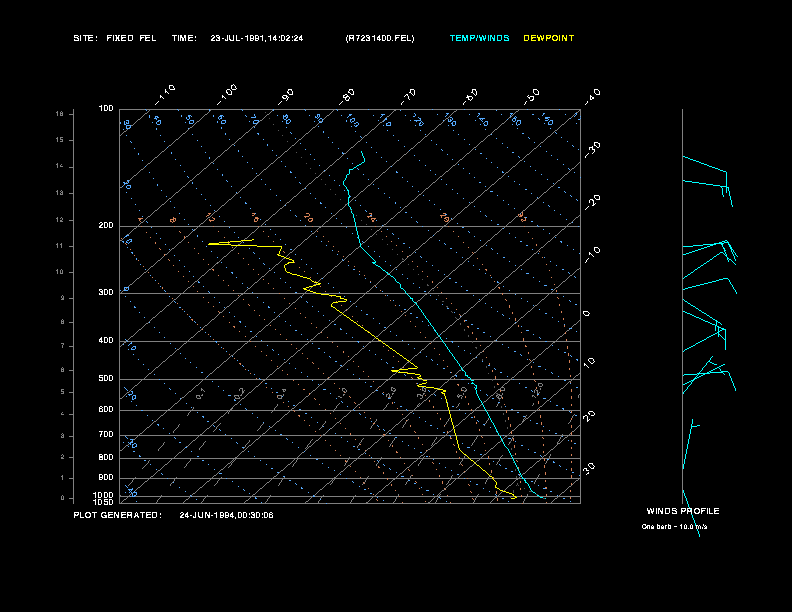Click the 400 pressure level label

click(106, 340)
